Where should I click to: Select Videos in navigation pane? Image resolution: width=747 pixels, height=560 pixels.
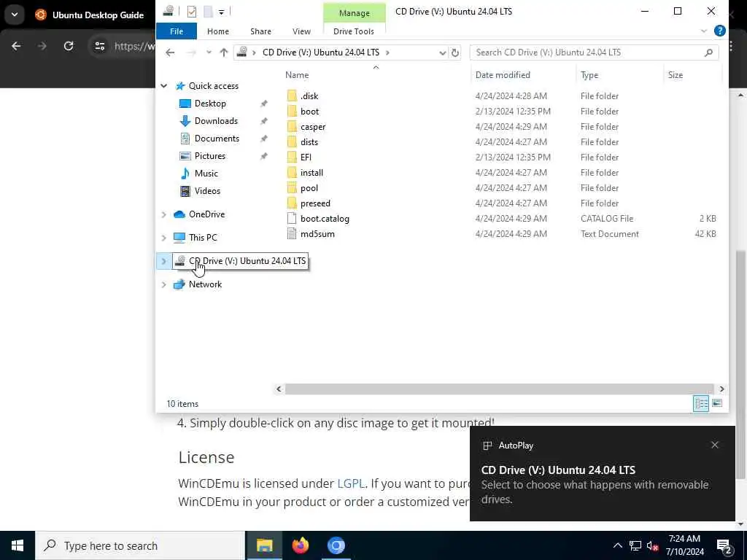(x=207, y=191)
